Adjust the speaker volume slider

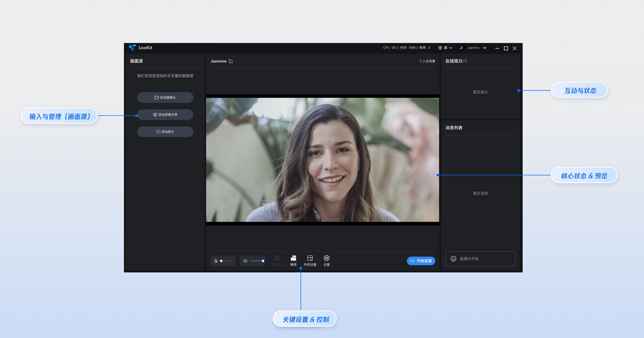(x=257, y=261)
